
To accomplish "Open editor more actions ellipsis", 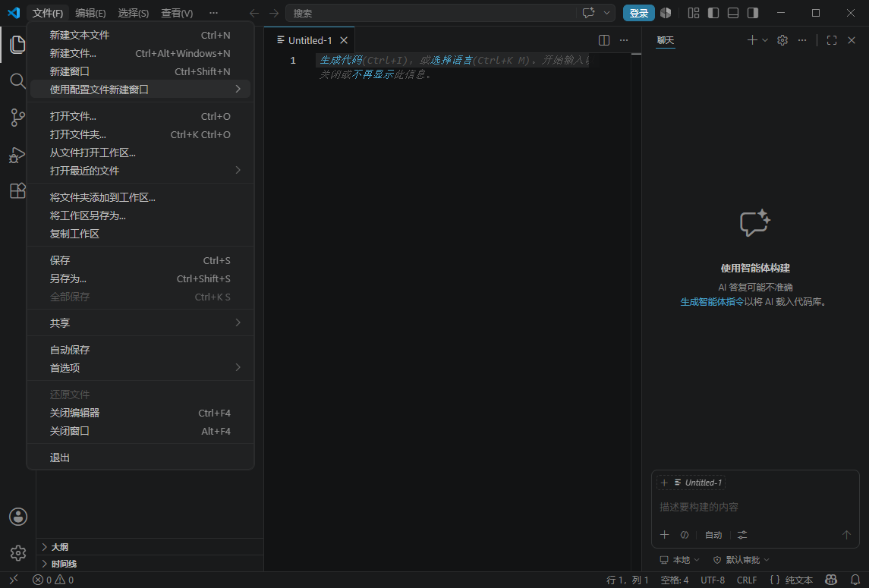I will pos(624,40).
